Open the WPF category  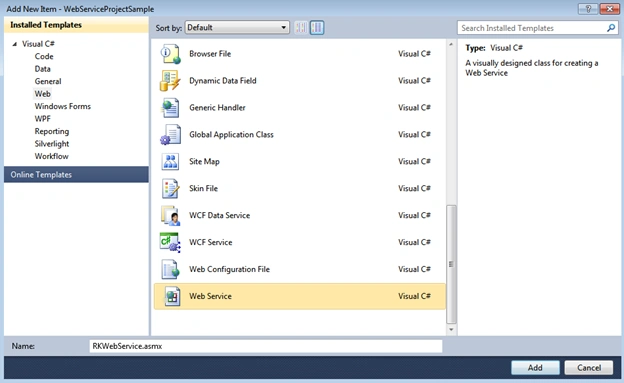42,119
